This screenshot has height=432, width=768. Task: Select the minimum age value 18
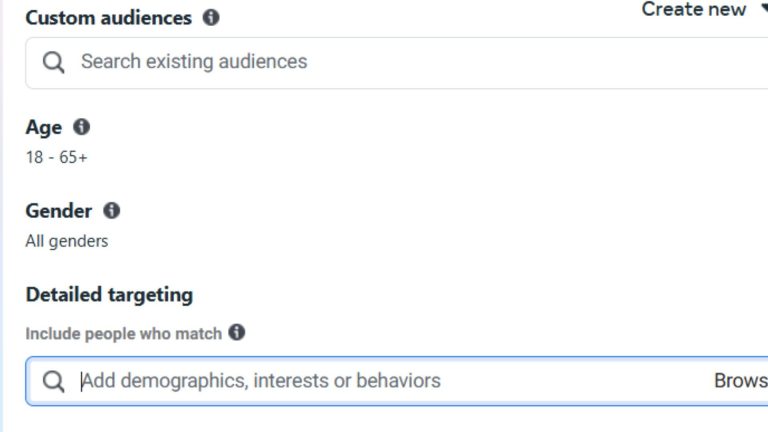point(34,157)
